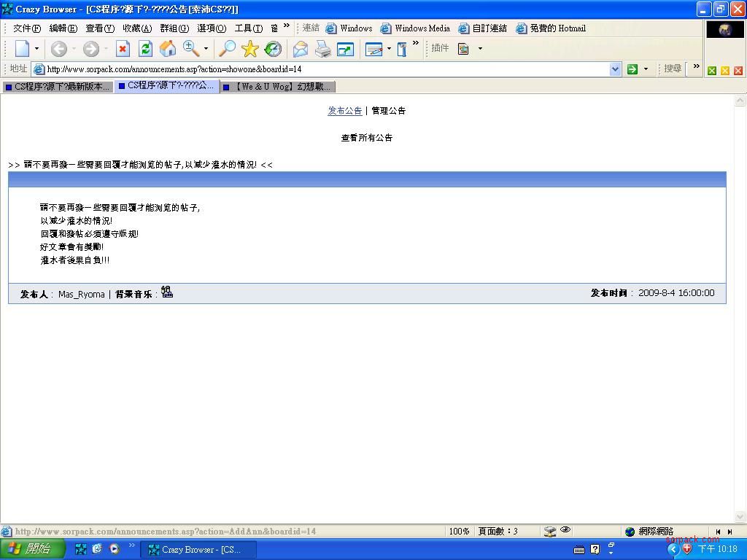
Task: Toggle the eye icon in status bar
Action: click(x=565, y=531)
